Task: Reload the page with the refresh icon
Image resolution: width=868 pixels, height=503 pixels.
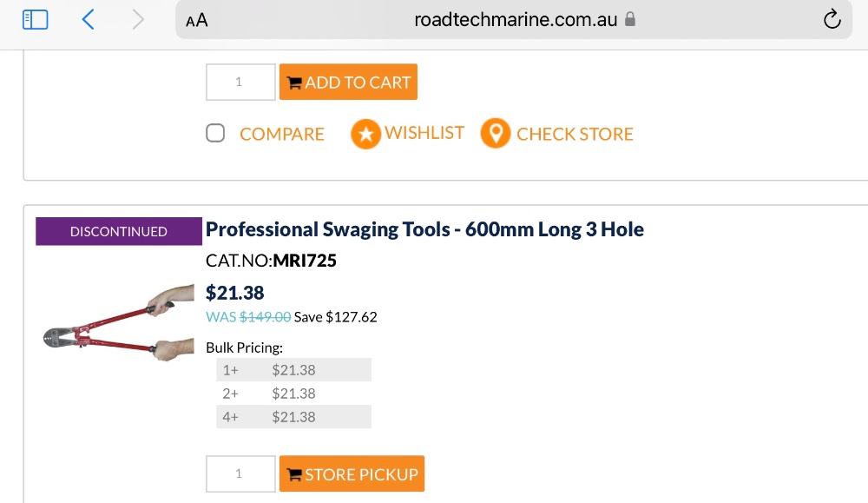Action: [x=832, y=19]
